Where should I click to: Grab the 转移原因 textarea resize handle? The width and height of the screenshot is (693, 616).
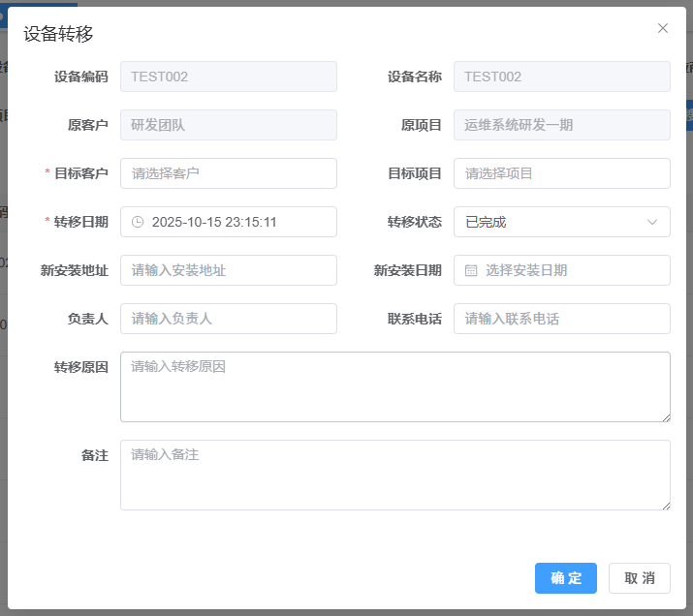tap(665, 416)
